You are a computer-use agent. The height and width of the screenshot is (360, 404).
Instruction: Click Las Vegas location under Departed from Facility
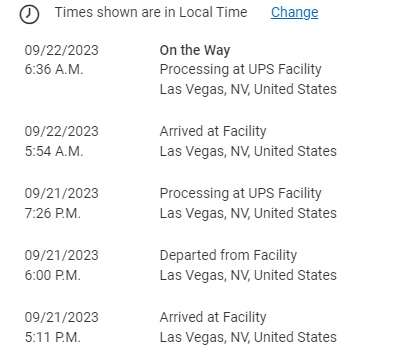point(248,275)
